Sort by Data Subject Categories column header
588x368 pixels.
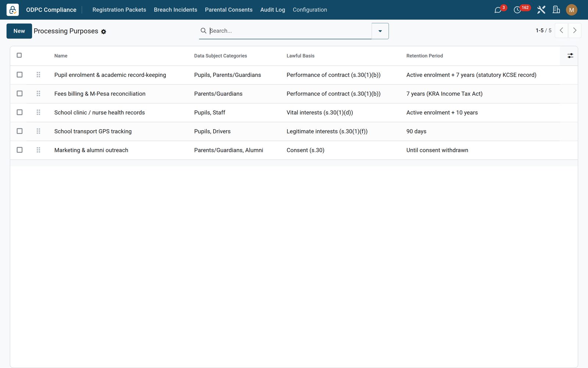click(x=220, y=56)
